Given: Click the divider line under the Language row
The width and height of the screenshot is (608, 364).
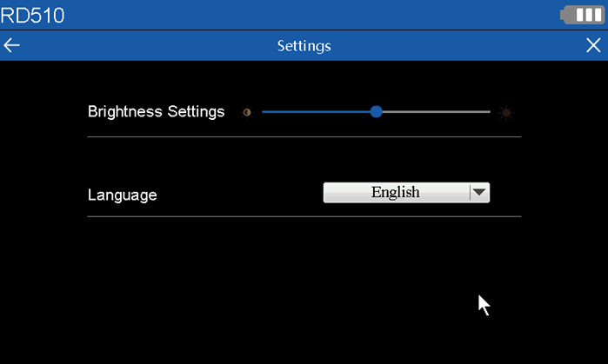Looking at the screenshot, I should click(x=304, y=216).
